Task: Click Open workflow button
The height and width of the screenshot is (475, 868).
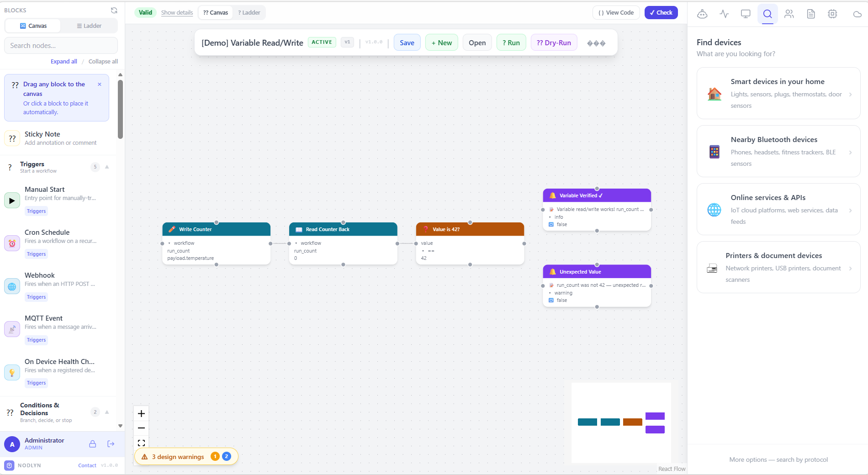Action: point(477,43)
